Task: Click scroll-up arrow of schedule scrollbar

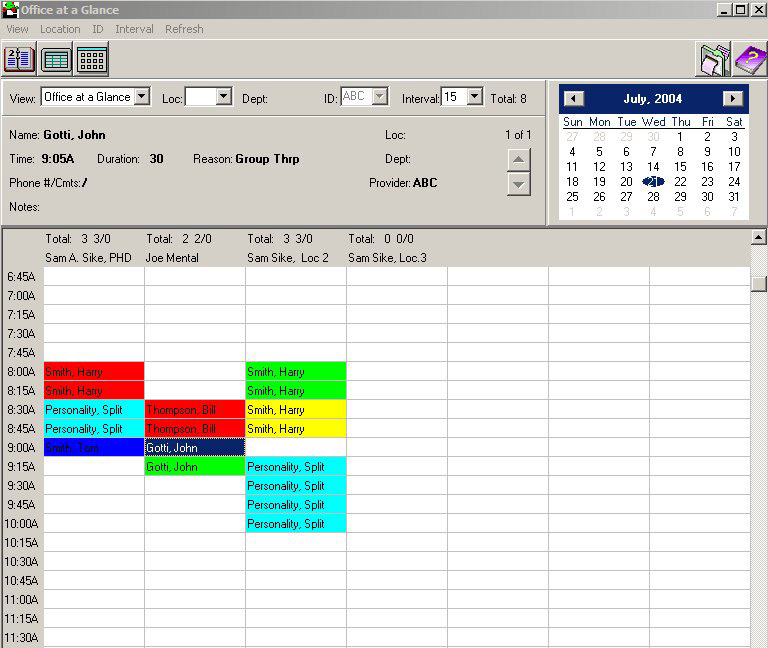Action: (x=758, y=238)
